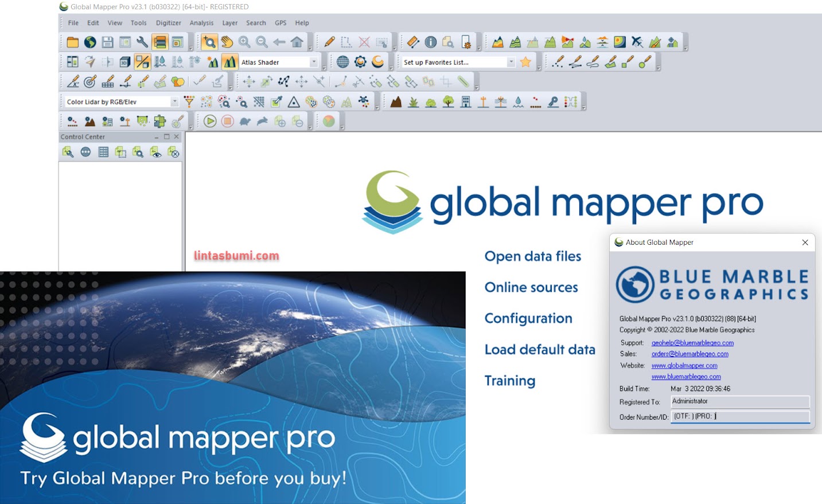This screenshot has height=504, width=822.
Task: Open a data file with the folder icon
Action: (x=72, y=42)
